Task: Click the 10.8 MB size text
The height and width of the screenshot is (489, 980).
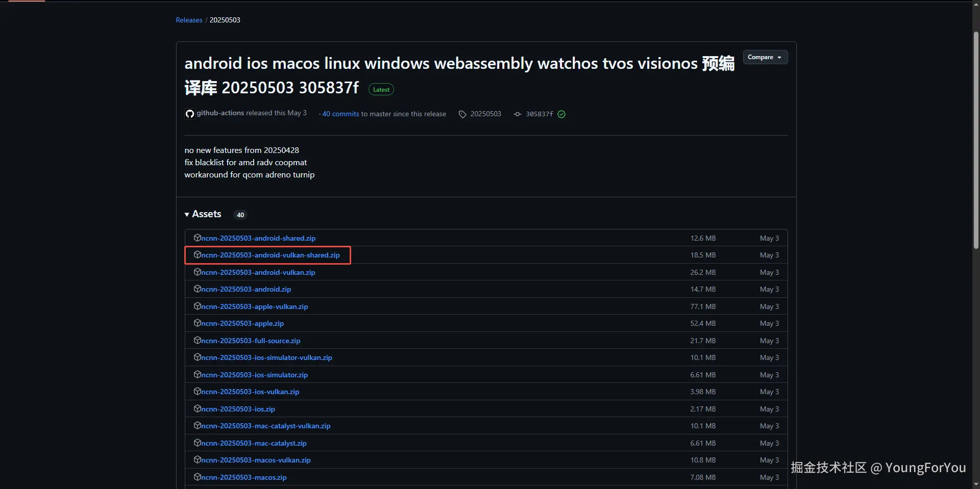Action: [703, 460]
